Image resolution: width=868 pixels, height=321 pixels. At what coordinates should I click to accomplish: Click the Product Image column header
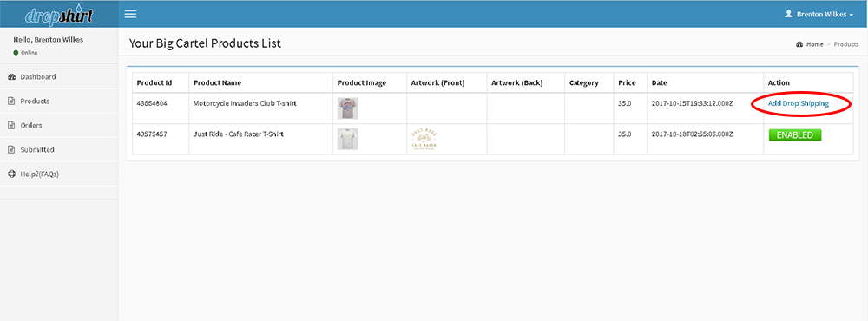point(362,83)
